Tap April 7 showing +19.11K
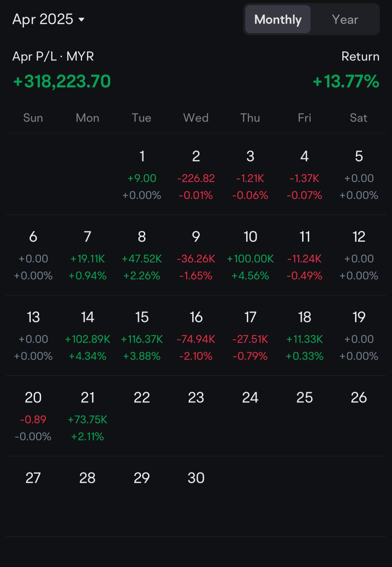 87,255
